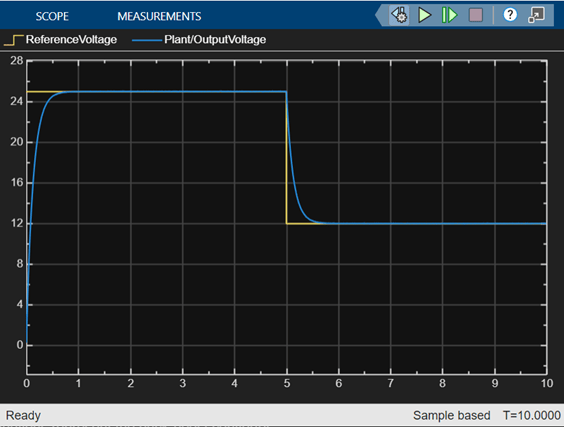
Task: Click the x-axis label 10
Action: coord(547,383)
